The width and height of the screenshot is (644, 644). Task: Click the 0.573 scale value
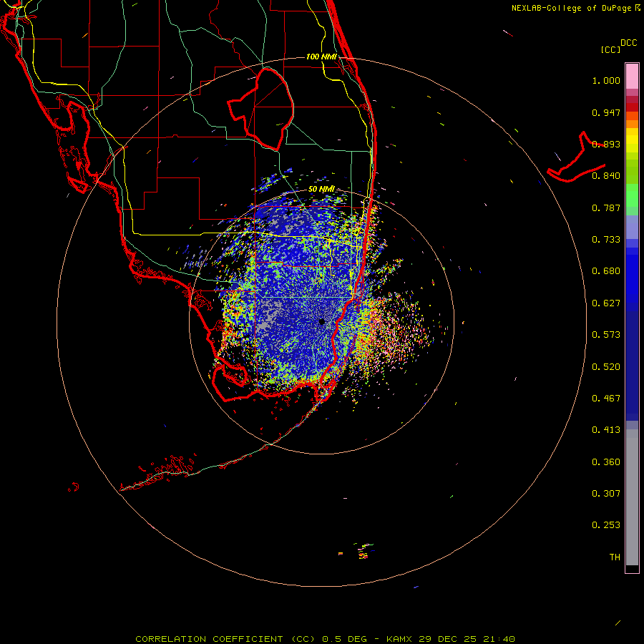606,335
